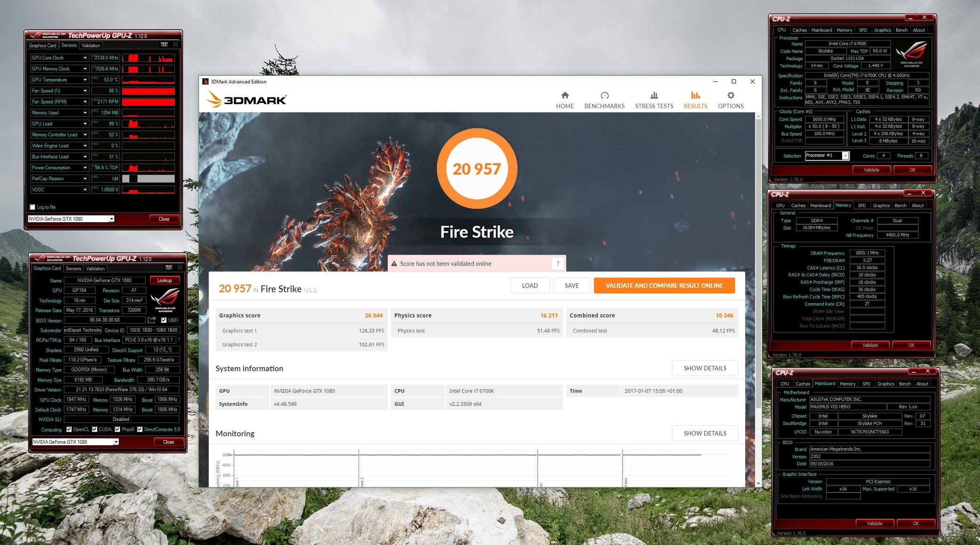Click the scrollbar down arrow in 3DMark
This screenshot has width=980, height=545.
coord(758,483)
